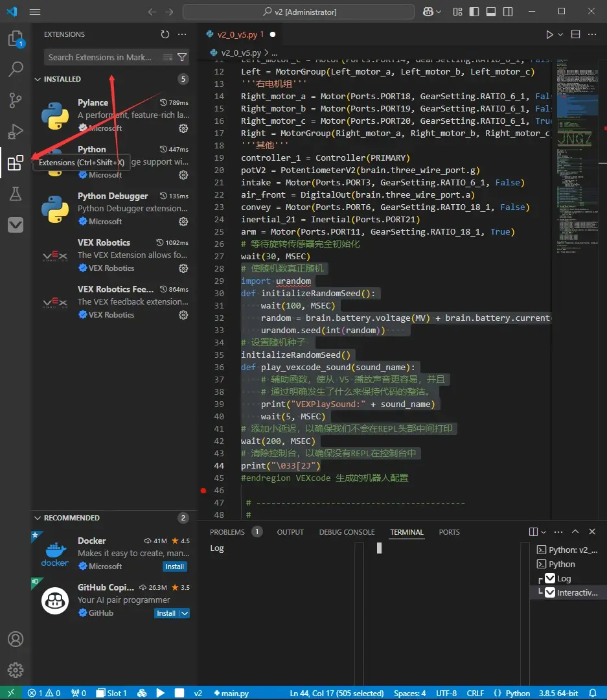
Task: Click the hamburger application menu
Action: pos(35,12)
